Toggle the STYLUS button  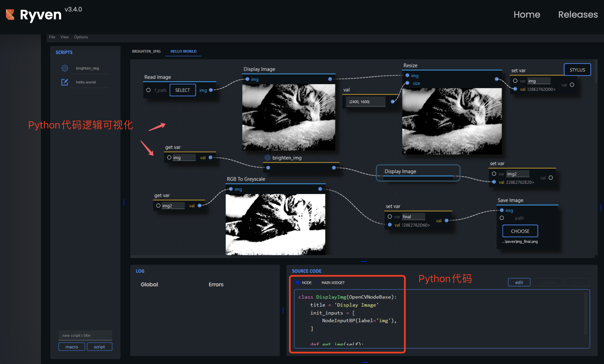577,70
